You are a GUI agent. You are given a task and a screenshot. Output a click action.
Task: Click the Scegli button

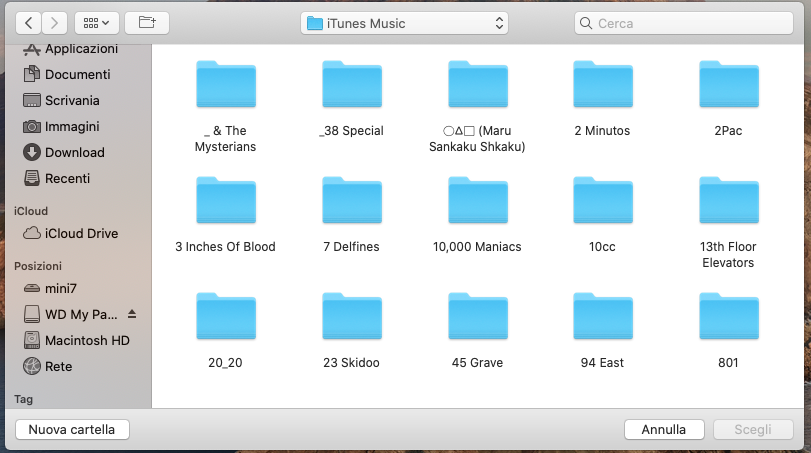(x=753, y=429)
